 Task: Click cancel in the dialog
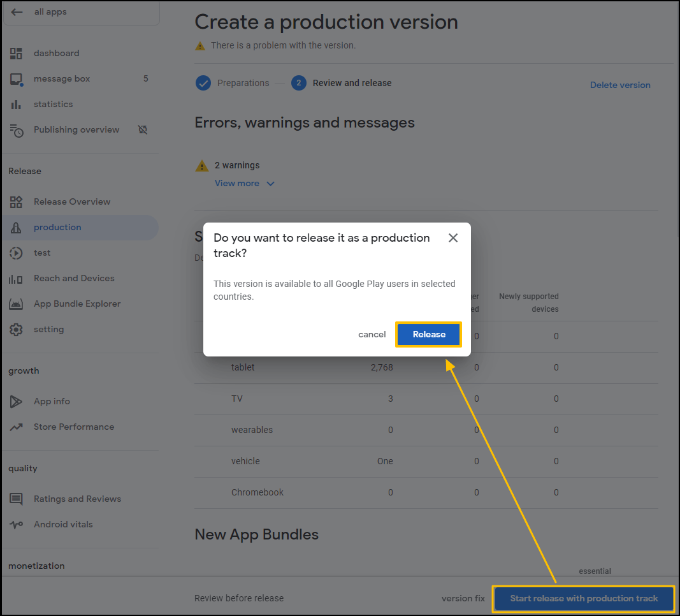pos(372,335)
